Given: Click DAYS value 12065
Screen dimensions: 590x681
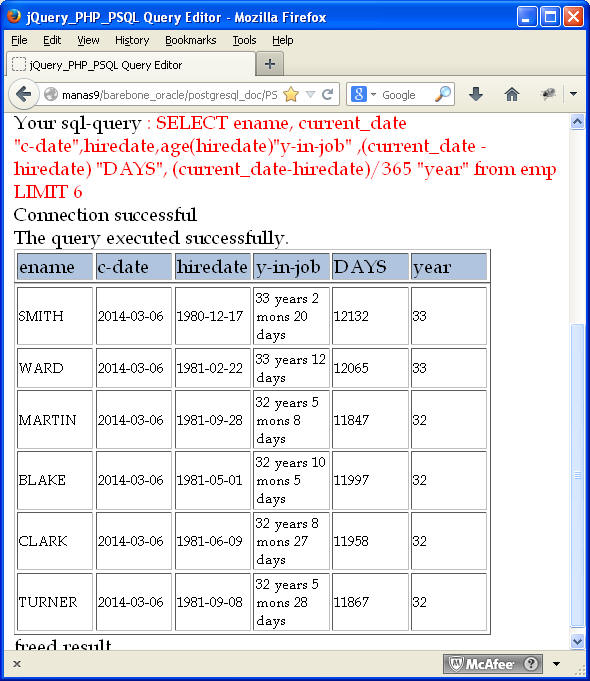Looking at the screenshot, I should coord(370,368).
